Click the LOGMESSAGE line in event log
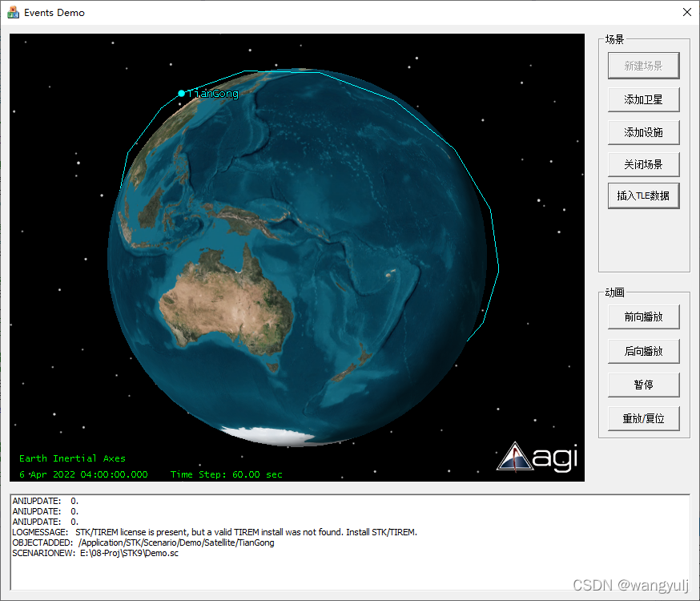Screen dimensions: 700x601 coord(215,532)
